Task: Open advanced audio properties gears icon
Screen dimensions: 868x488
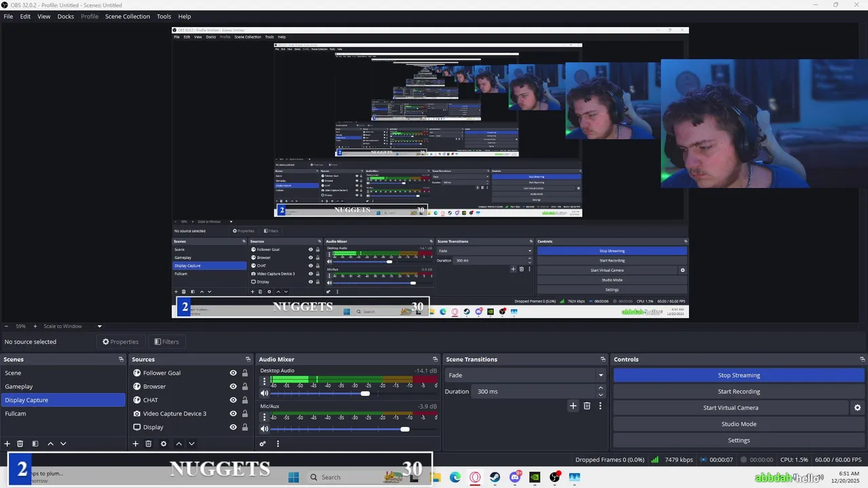Action: (262, 443)
